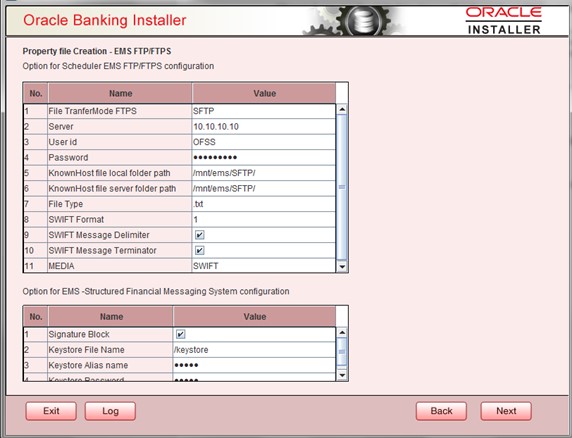Click No. header of Financial Messaging table

[36, 317]
